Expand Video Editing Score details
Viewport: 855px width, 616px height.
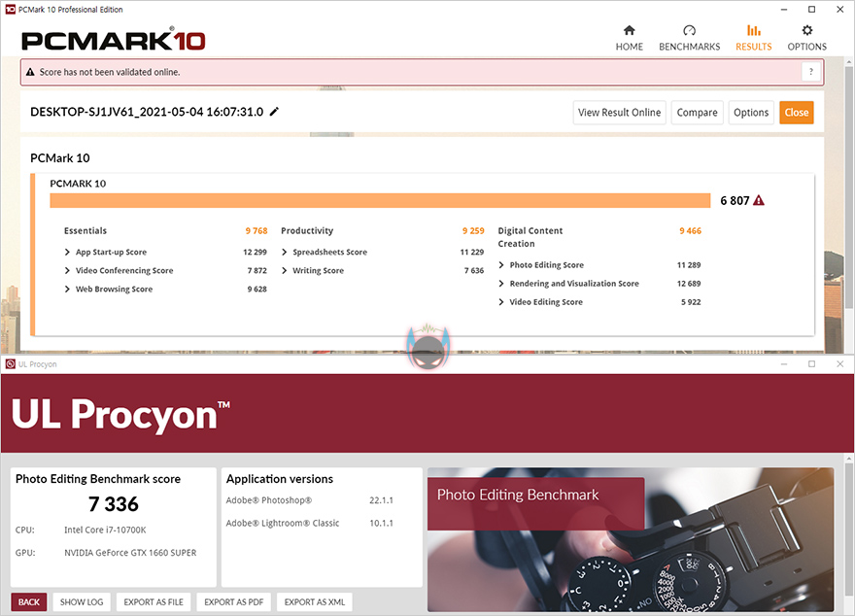pyautogui.click(x=501, y=302)
